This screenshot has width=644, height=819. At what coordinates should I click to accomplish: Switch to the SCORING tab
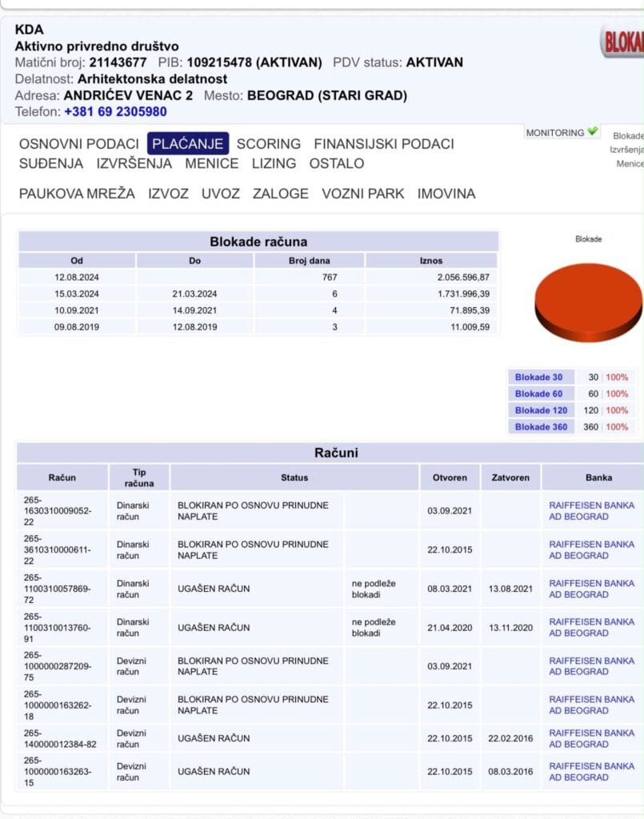point(269,144)
